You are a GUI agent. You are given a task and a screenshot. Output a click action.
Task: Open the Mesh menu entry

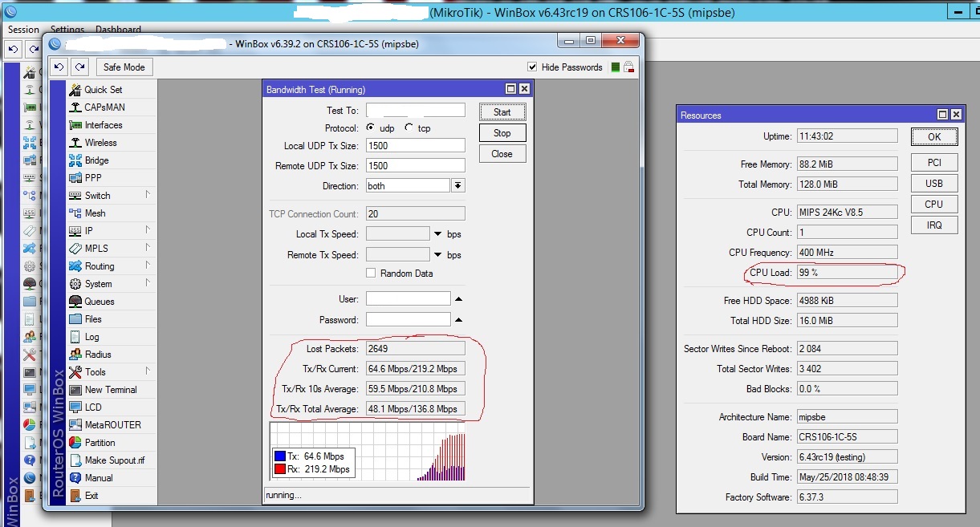click(95, 213)
